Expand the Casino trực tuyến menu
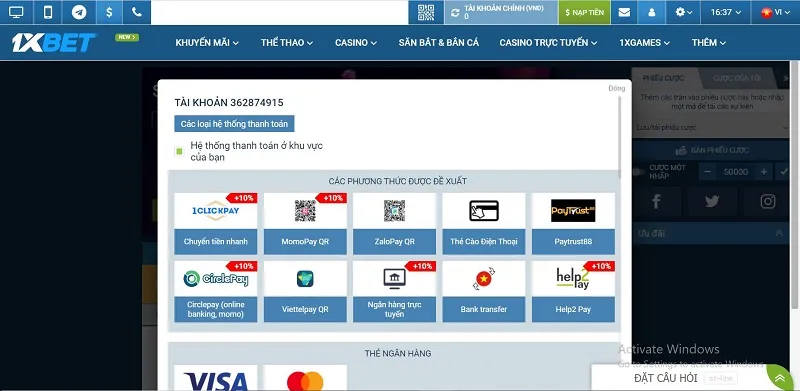Image resolution: width=800 pixels, height=391 pixels. (x=548, y=43)
